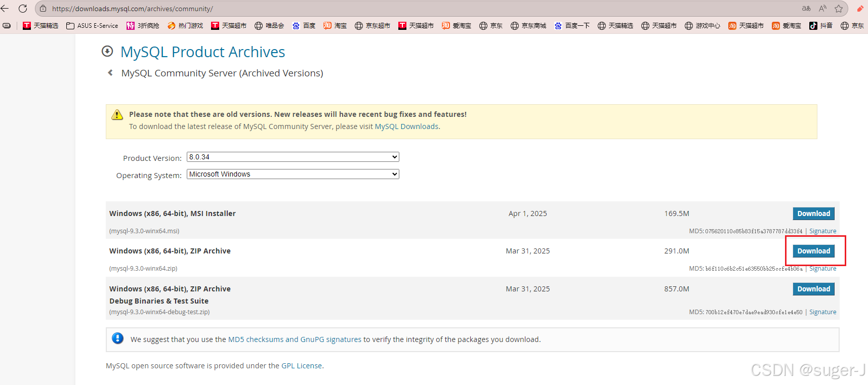Open the 京东商城 bookmark
The width and height of the screenshot is (868, 385).
coord(528,26)
